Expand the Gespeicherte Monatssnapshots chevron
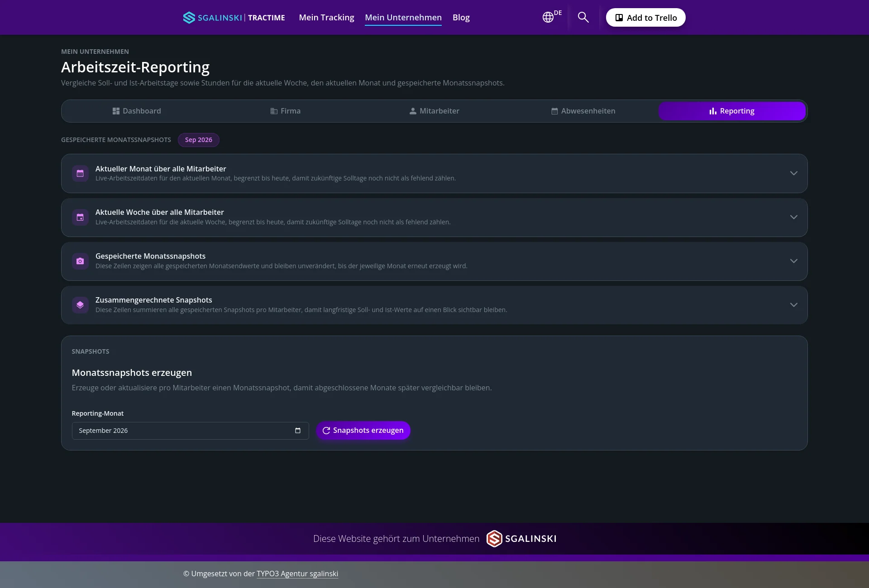This screenshot has height=588, width=869. point(793,261)
